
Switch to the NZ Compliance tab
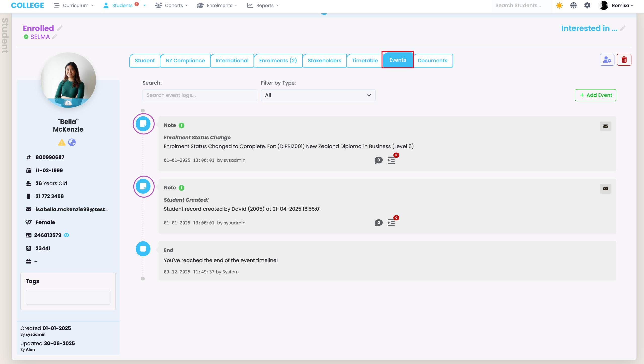click(185, 61)
